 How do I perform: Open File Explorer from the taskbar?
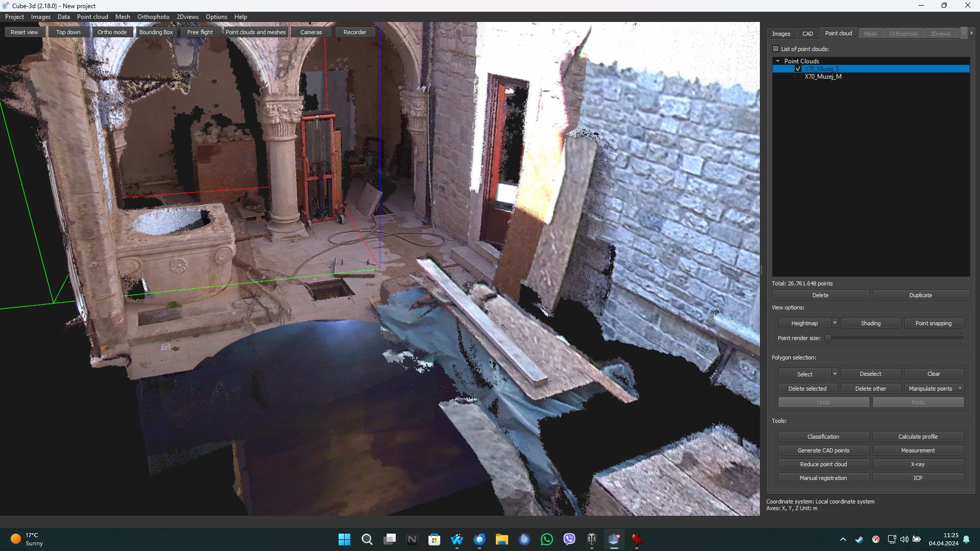(501, 539)
